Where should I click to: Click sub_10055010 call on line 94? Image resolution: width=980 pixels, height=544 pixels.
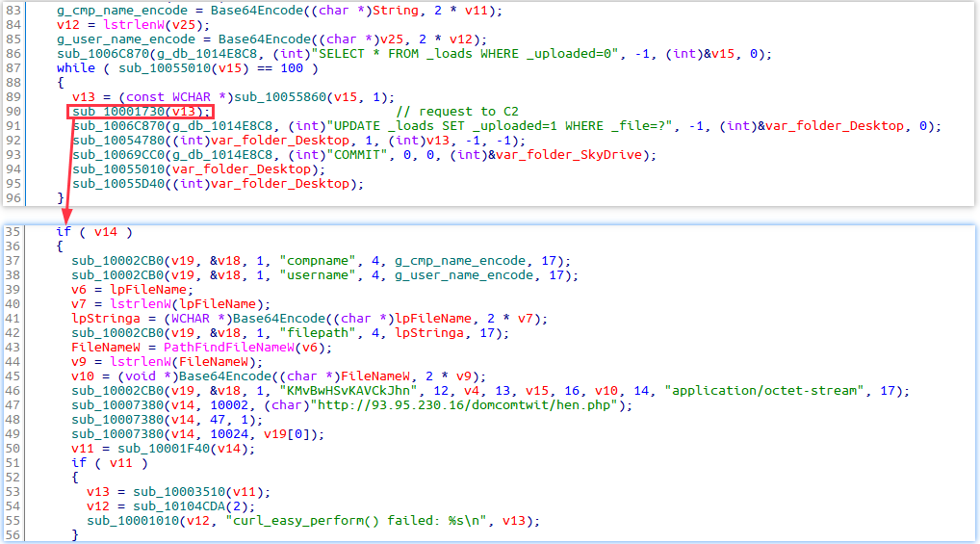pyautogui.click(x=118, y=168)
